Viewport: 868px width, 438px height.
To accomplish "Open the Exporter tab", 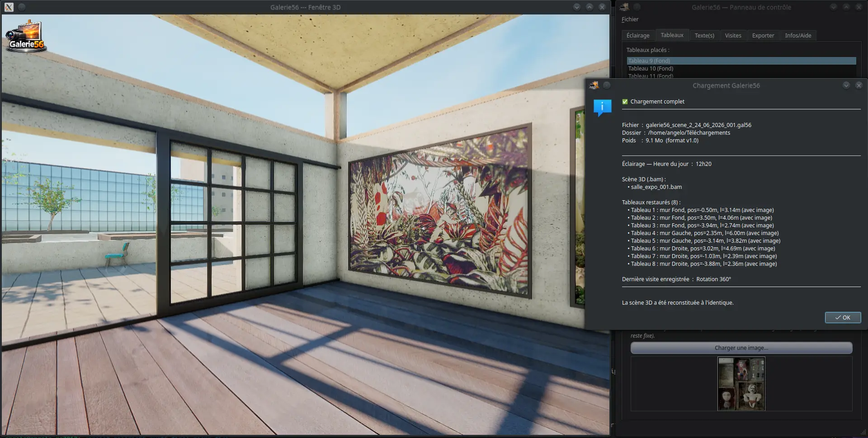I will coord(763,35).
